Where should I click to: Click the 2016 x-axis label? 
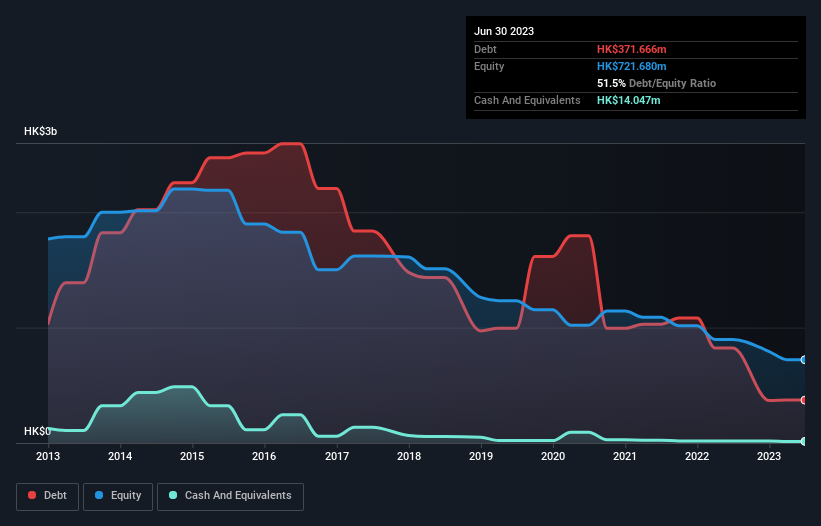tap(264, 456)
